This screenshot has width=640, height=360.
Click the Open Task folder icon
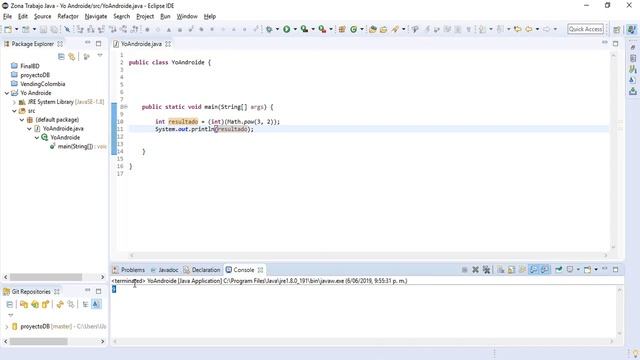click(384, 29)
